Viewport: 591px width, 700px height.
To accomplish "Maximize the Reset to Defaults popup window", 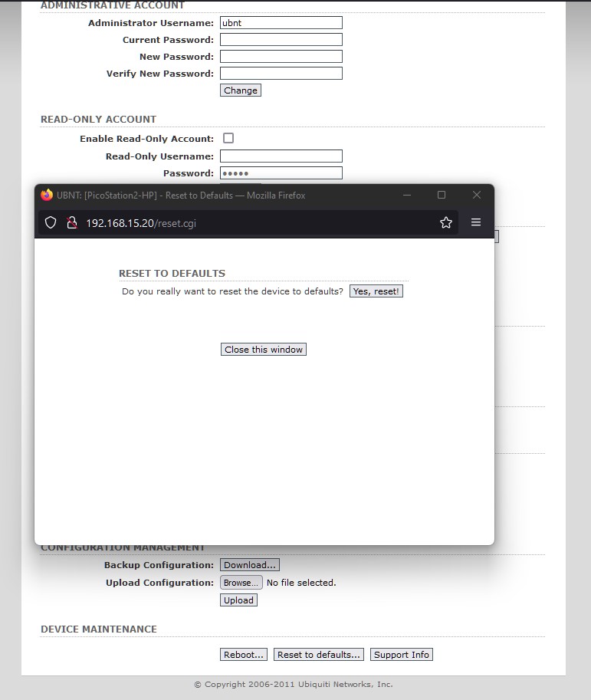I will (x=442, y=196).
